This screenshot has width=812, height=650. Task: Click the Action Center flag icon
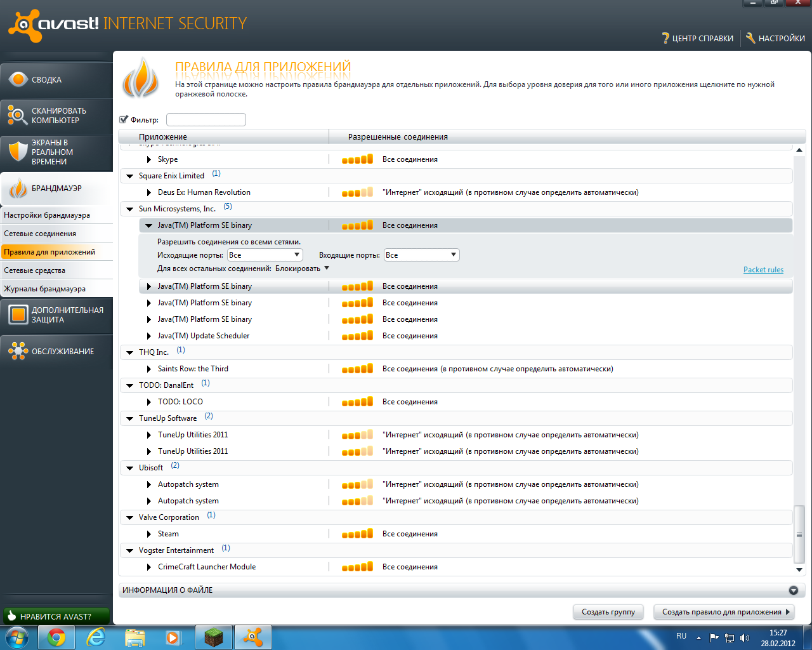[714, 638]
